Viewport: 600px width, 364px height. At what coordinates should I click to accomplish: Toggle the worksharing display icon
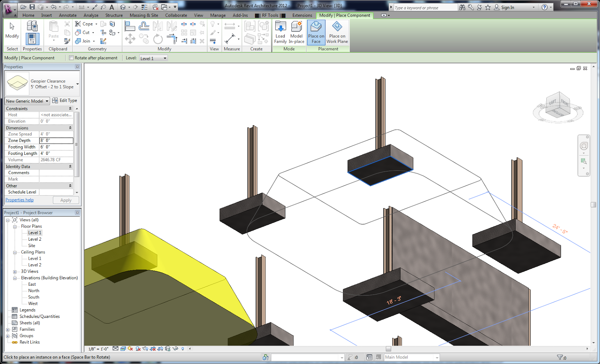pyautogui.click(x=265, y=357)
